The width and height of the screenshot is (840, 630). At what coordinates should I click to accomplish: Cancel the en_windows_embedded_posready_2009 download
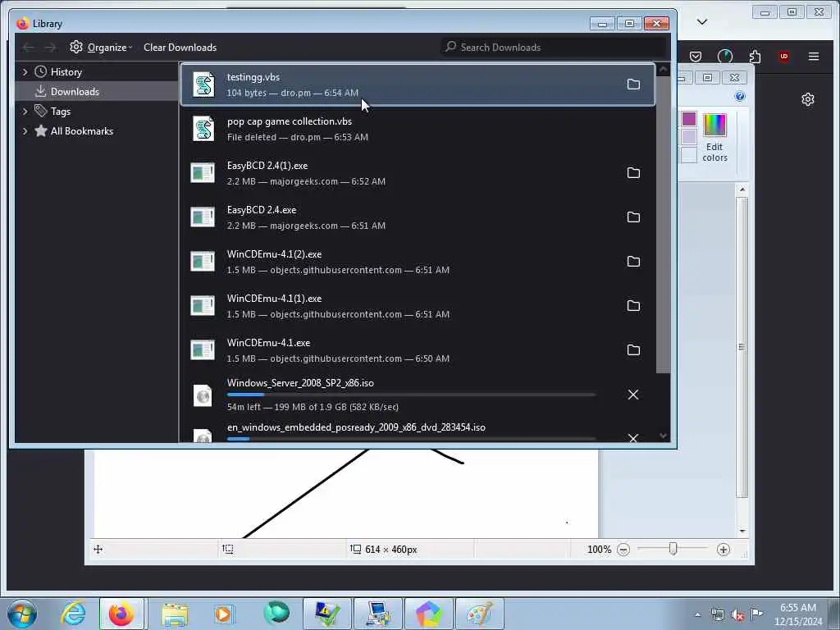(x=632, y=438)
